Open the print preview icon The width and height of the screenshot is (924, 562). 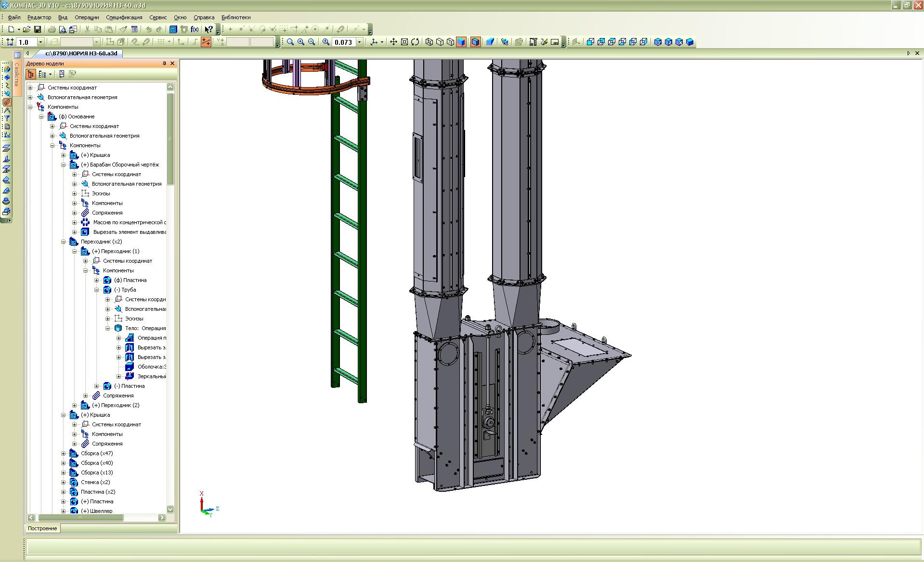62,29
